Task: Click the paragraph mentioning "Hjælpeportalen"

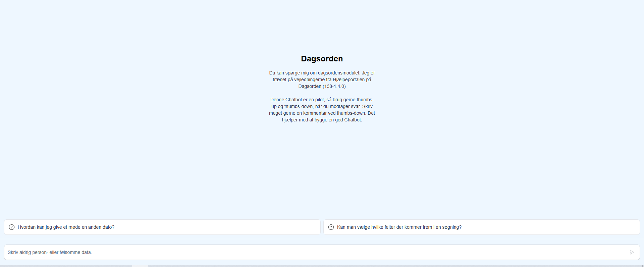Action: tap(322, 79)
